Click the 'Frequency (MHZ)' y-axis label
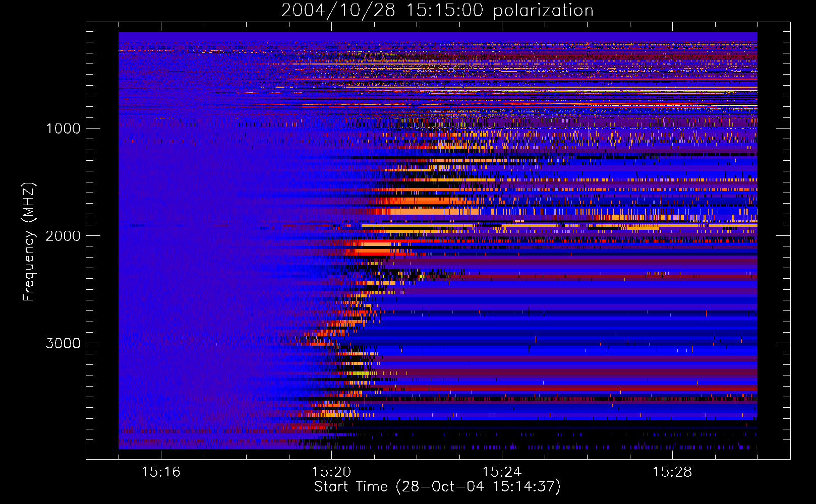 pyautogui.click(x=29, y=242)
